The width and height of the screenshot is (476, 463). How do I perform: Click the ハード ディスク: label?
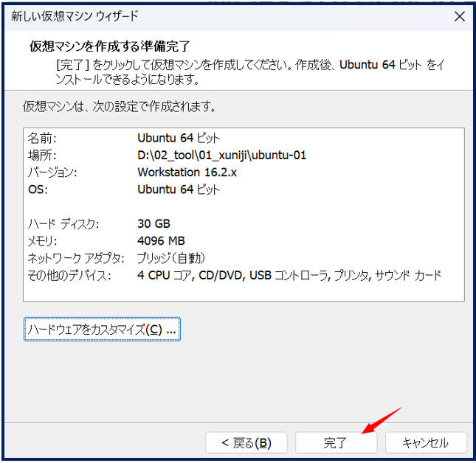63,224
